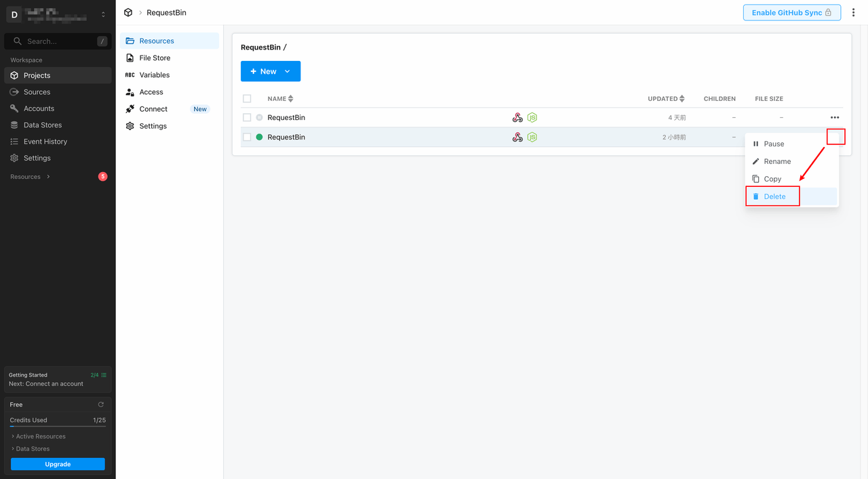
Task: Click the Enable GitHub Sync button
Action: click(792, 12)
